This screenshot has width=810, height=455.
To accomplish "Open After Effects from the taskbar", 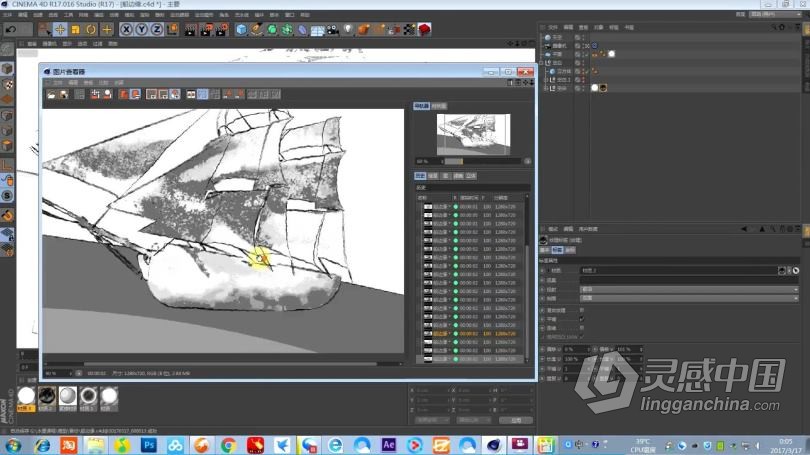I will tap(388, 445).
